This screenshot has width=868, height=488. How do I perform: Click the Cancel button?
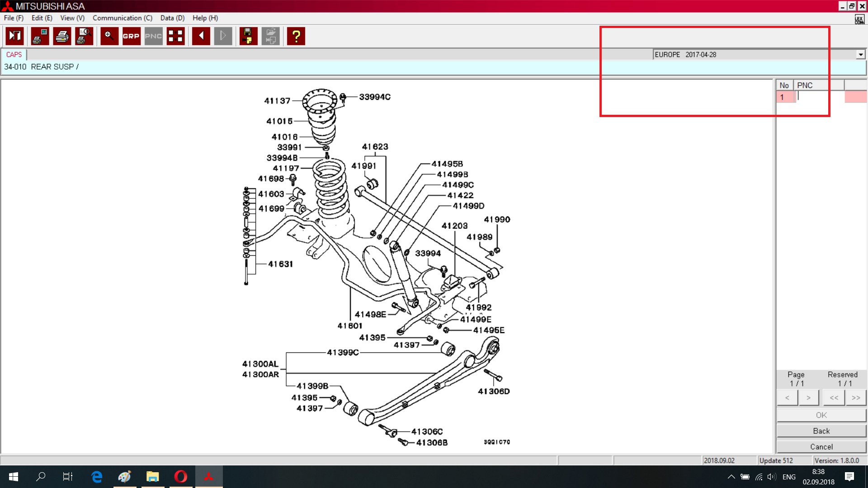(x=821, y=447)
